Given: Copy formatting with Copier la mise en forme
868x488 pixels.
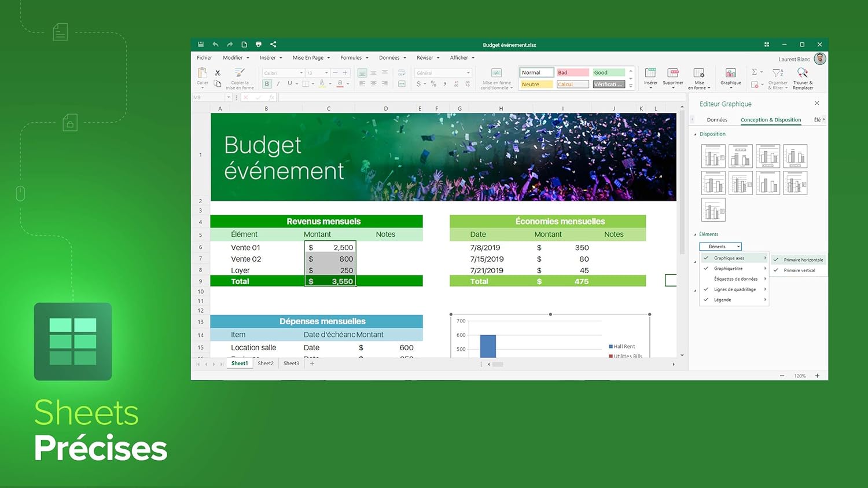Looking at the screenshot, I should tap(240, 78).
